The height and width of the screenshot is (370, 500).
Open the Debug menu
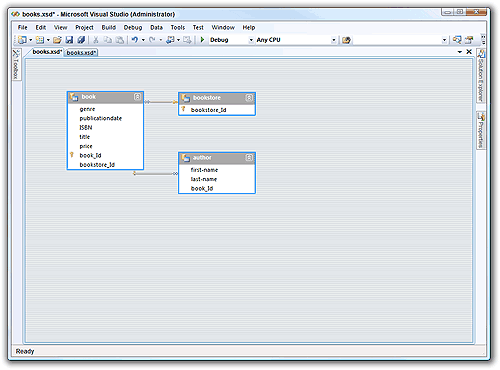[133, 27]
